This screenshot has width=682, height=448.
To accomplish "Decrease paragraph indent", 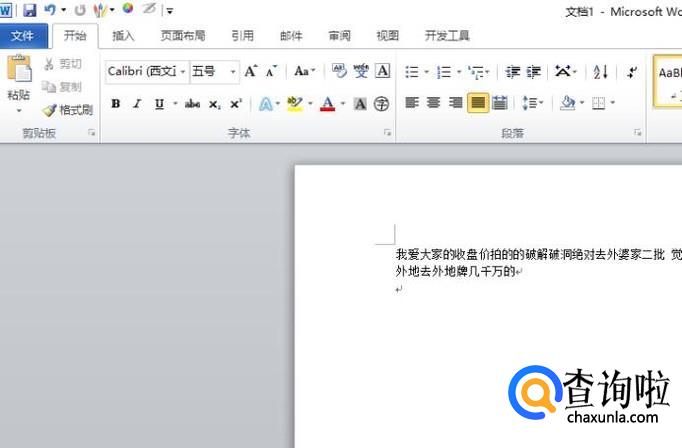I will 512,72.
